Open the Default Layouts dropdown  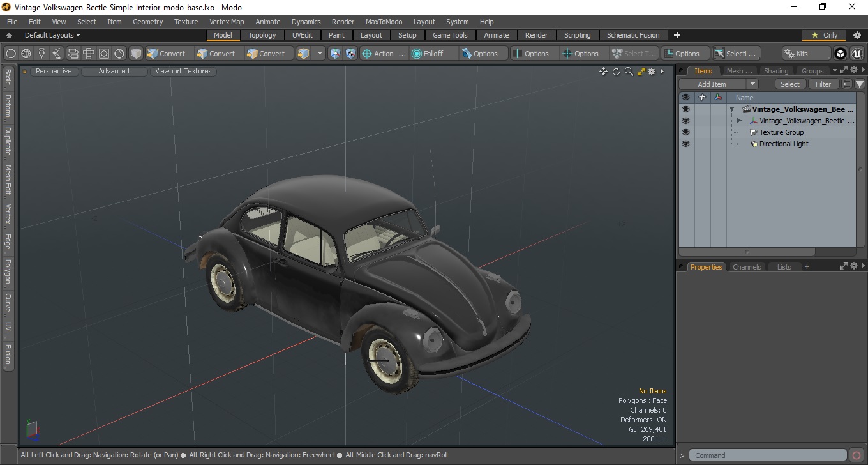pyautogui.click(x=52, y=35)
